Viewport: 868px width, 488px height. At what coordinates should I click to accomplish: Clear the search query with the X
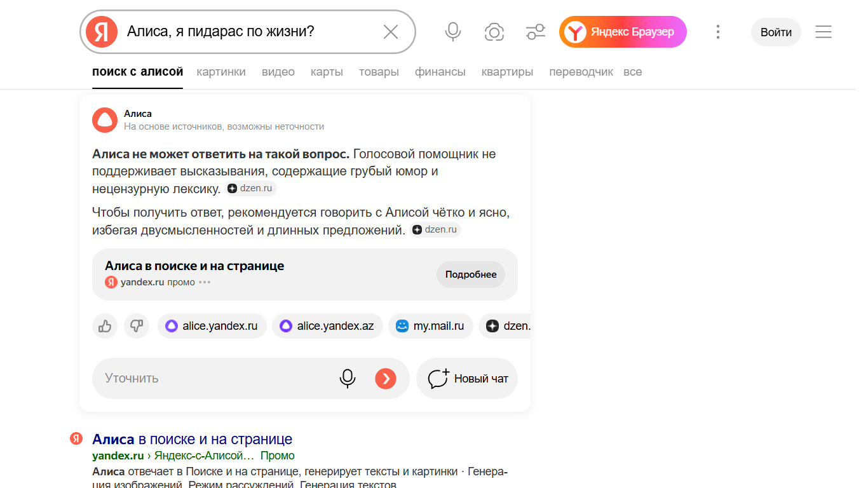click(x=391, y=32)
